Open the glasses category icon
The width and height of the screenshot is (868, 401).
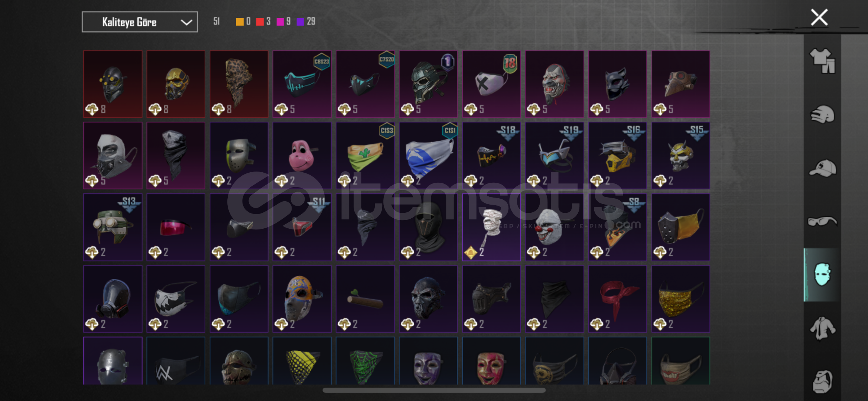[822, 221]
